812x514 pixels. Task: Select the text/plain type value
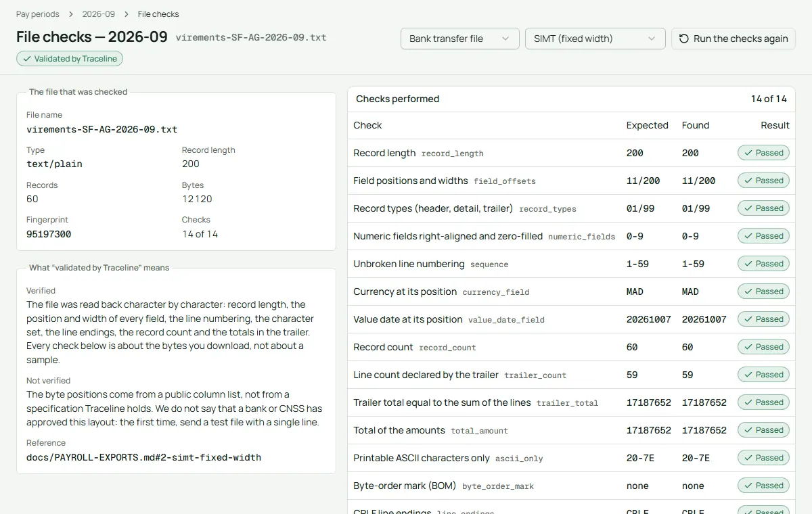(54, 164)
